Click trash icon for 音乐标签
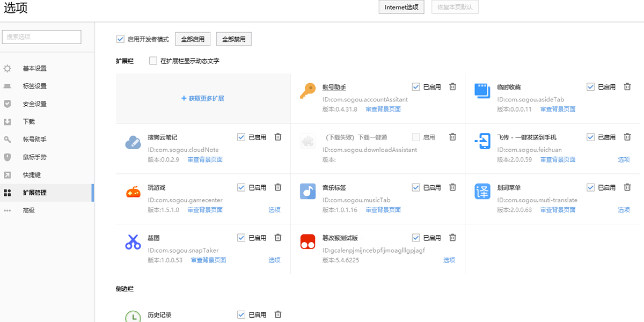The width and height of the screenshot is (644, 322). coord(452,187)
